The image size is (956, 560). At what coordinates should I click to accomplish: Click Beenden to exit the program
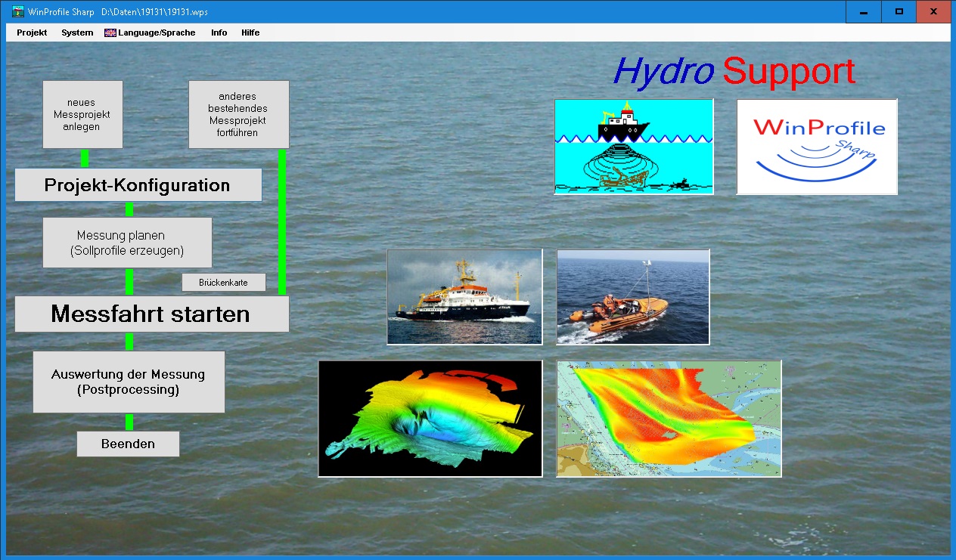tap(128, 444)
